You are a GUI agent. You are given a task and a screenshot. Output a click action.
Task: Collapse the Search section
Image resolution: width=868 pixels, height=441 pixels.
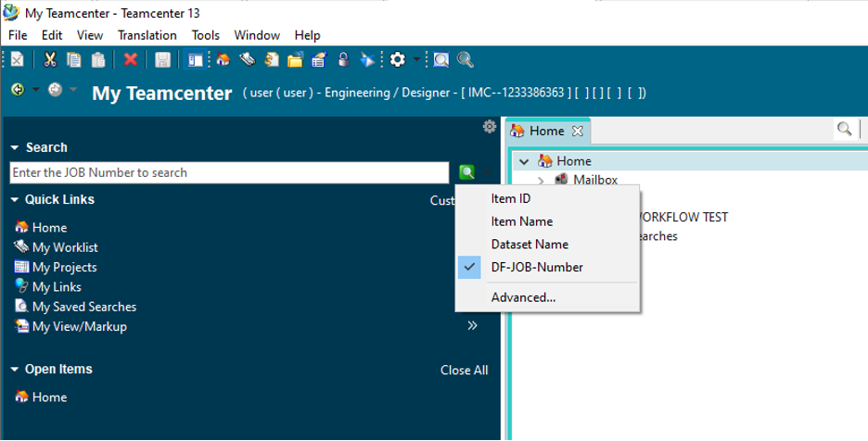pos(15,147)
